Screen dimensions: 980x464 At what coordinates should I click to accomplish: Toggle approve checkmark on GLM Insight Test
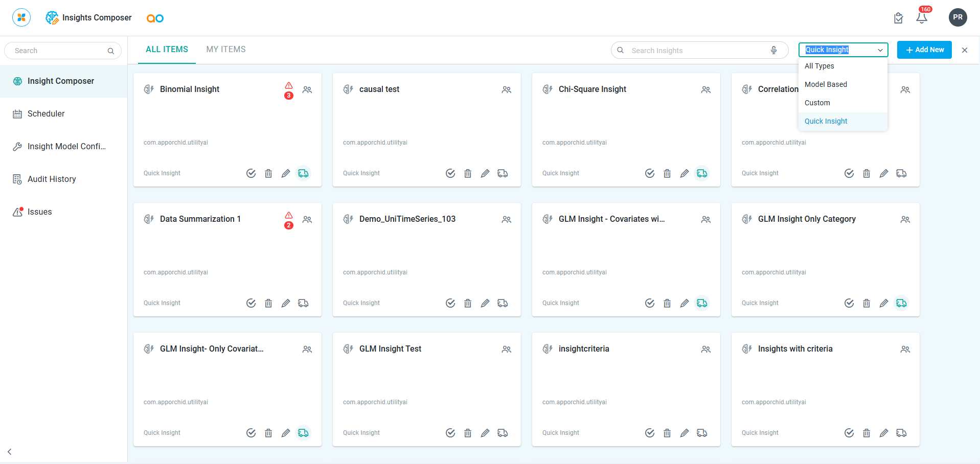pyautogui.click(x=450, y=433)
